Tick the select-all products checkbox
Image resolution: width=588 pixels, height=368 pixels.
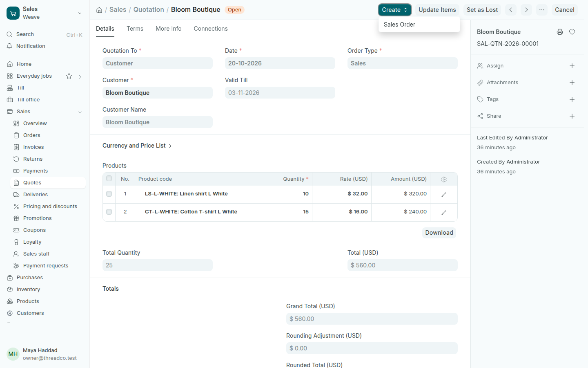click(x=109, y=178)
